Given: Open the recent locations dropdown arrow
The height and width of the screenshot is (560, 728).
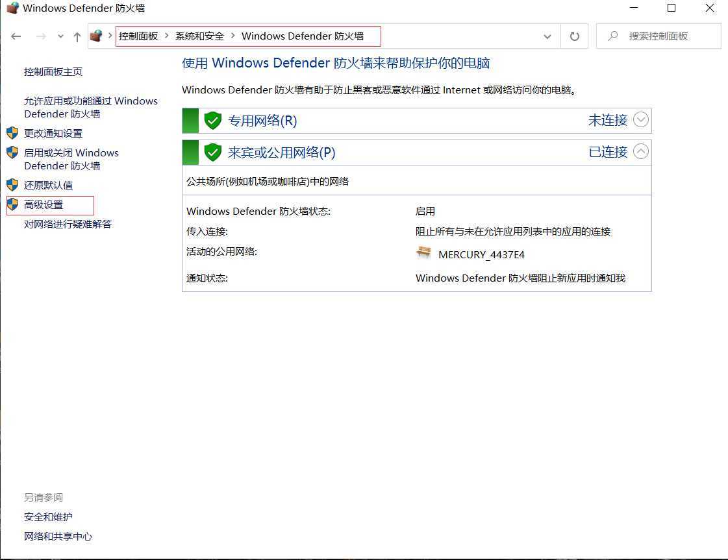Looking at the screenshot, I should 60,36.
